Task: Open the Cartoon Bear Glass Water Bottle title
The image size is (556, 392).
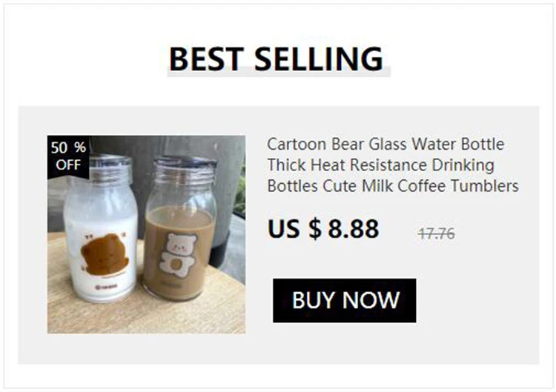Action: (x=385, y=144)
